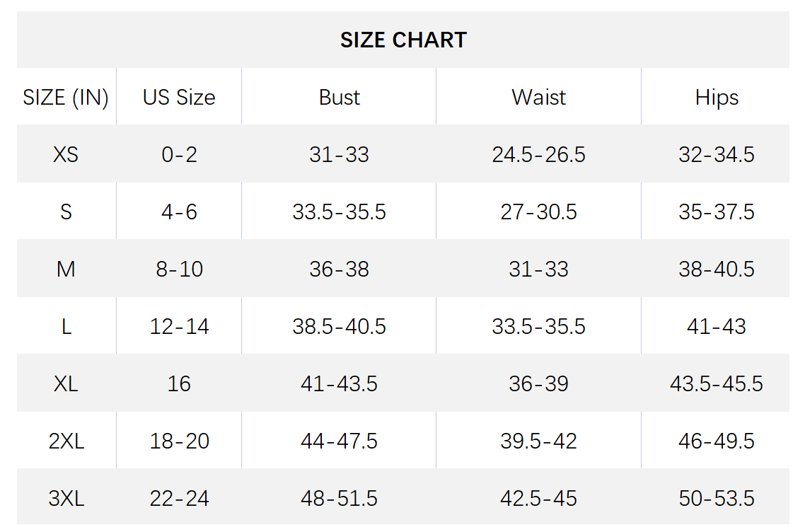Click the 2XL size row label
This screenshot has height=532, width=805.
point(66,441)
